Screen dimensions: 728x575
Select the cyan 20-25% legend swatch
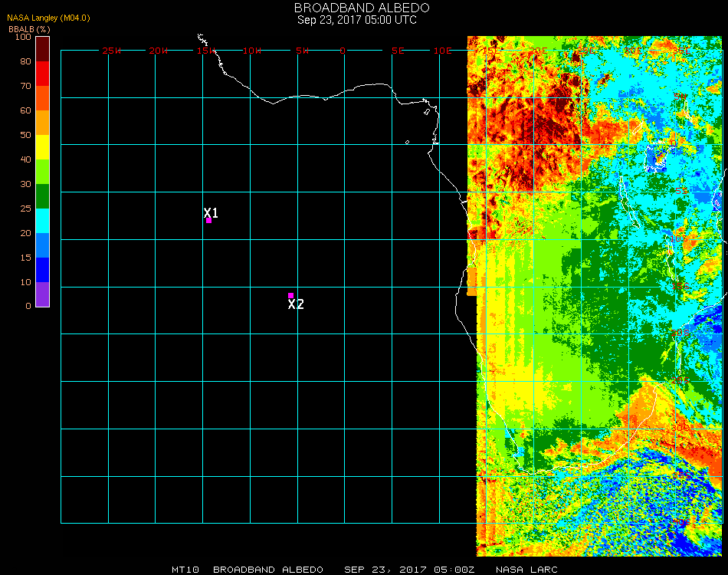pyautogui.click(x=43, y=220)
